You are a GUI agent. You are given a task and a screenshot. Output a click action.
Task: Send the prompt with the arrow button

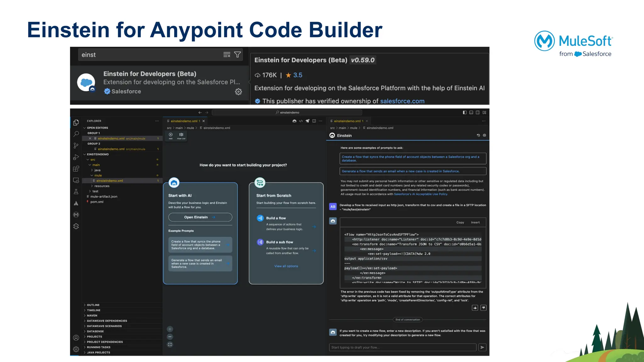[482, 347]
